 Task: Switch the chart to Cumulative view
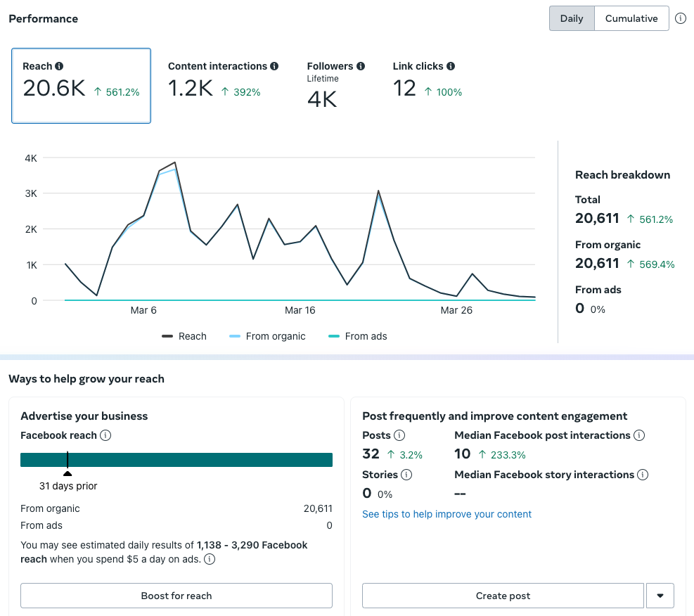631,18
